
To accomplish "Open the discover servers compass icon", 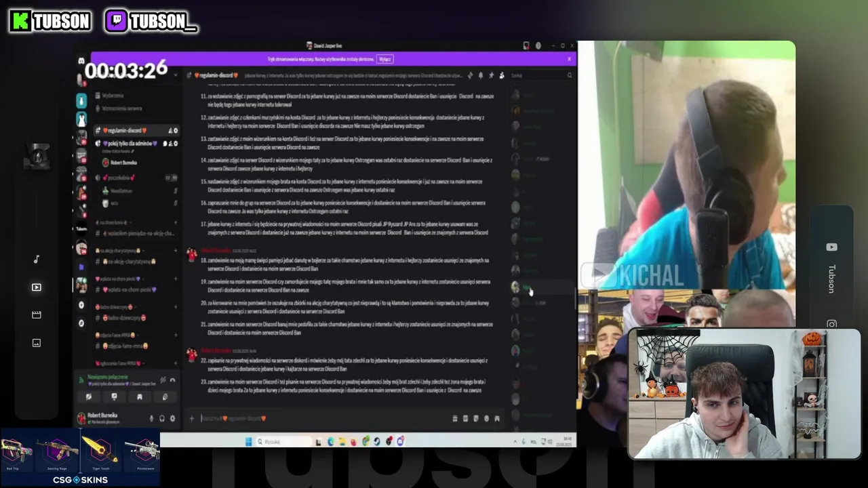I will pyautogui.click(x=81, y=323).
